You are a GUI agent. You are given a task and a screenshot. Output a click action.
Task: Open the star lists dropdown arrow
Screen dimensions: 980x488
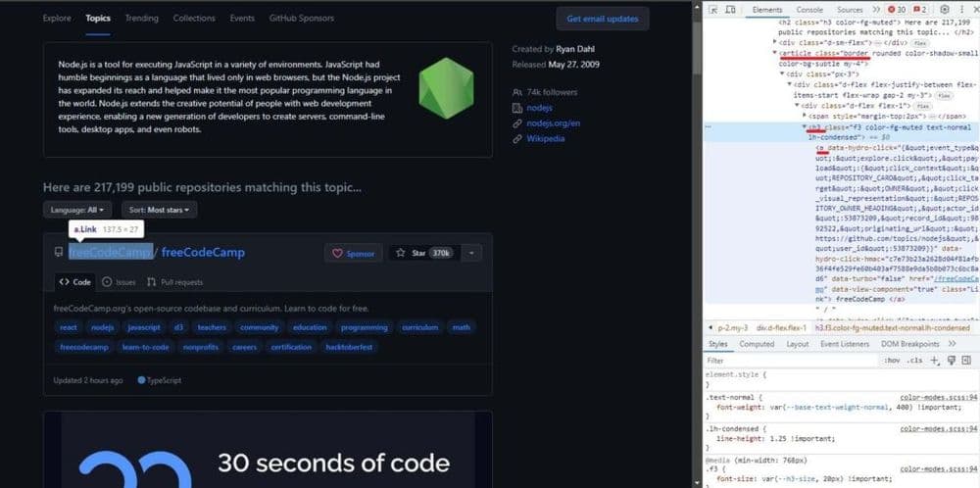(x=470, y=253)
